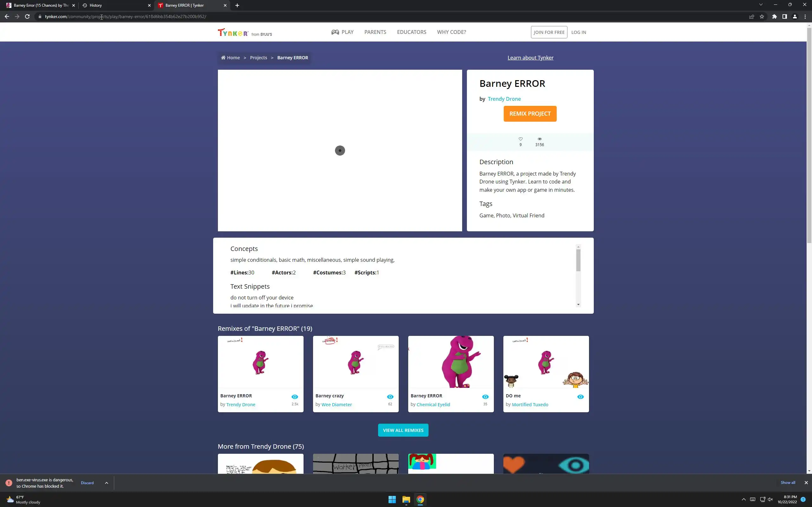Open Windows Start menu

coord(392,499)
